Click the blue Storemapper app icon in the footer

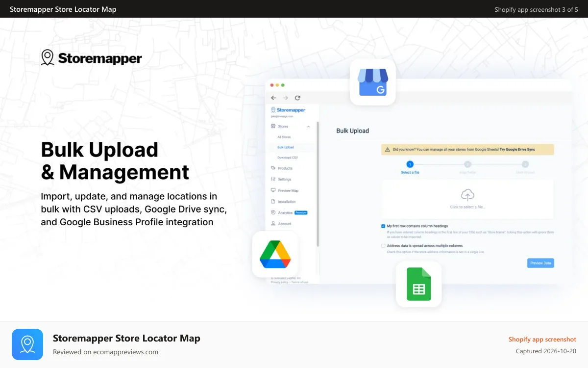click(27, 344)
